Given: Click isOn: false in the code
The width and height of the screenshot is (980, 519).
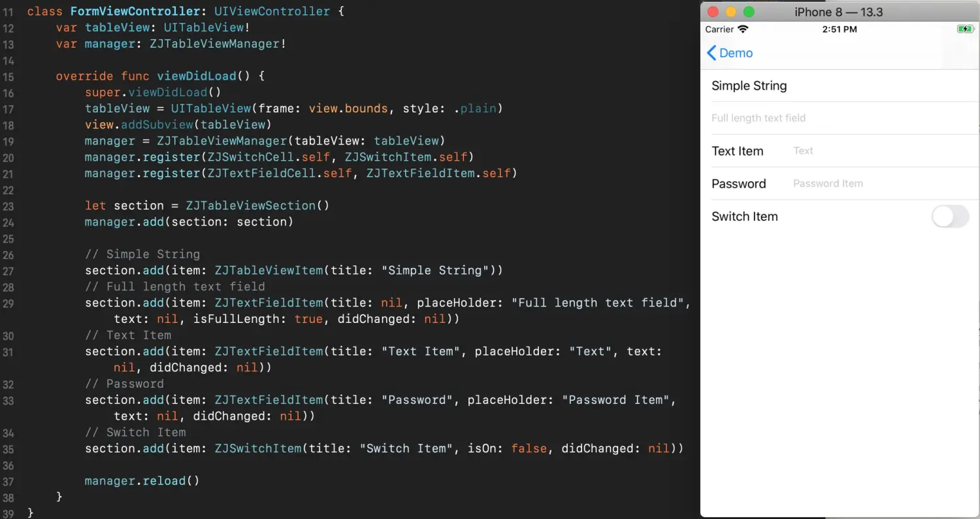Looking at the screenshot, I should click(x=507, y=448).
